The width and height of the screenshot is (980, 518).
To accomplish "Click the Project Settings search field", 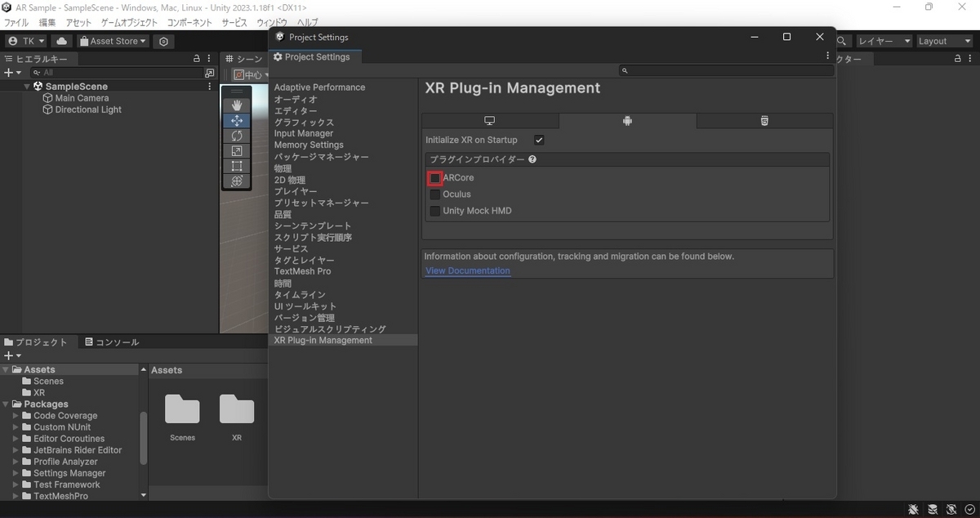I will click(x=726, y=71).
